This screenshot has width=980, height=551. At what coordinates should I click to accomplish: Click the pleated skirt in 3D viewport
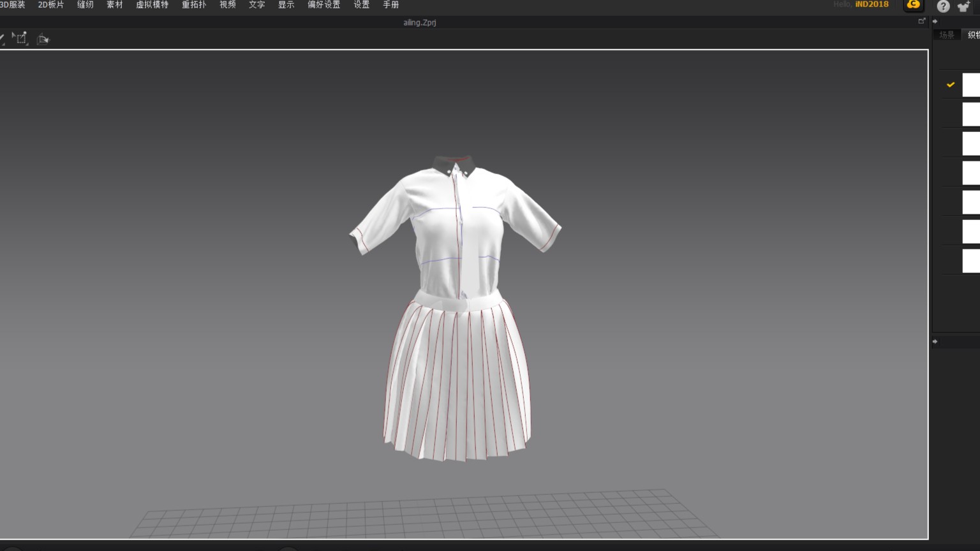(457, 383)
